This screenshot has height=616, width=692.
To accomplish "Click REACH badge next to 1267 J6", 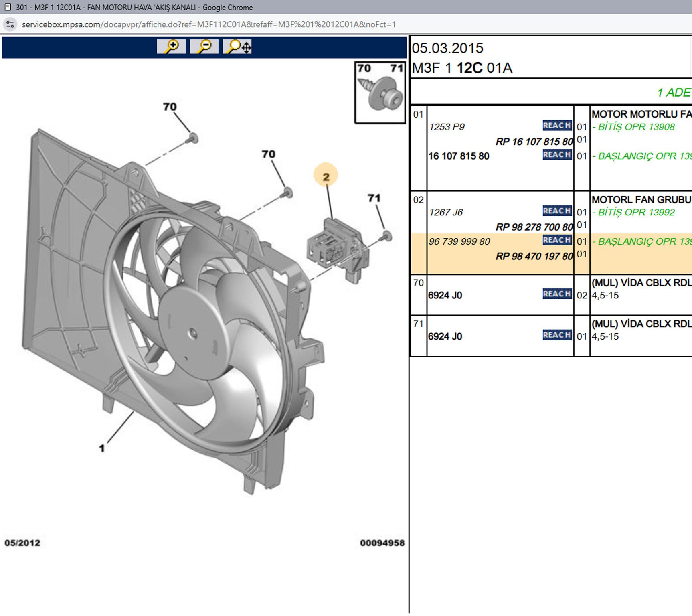I will (557, 211).
